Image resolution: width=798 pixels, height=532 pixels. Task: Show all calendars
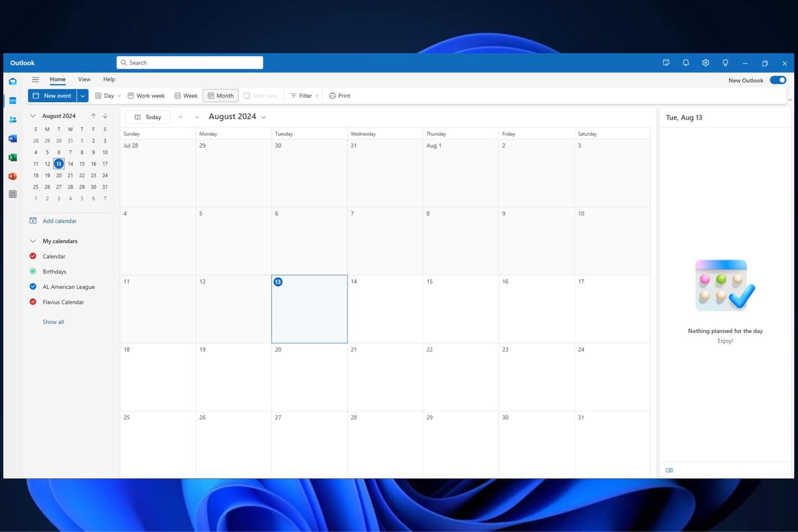[x=54, y=322]
